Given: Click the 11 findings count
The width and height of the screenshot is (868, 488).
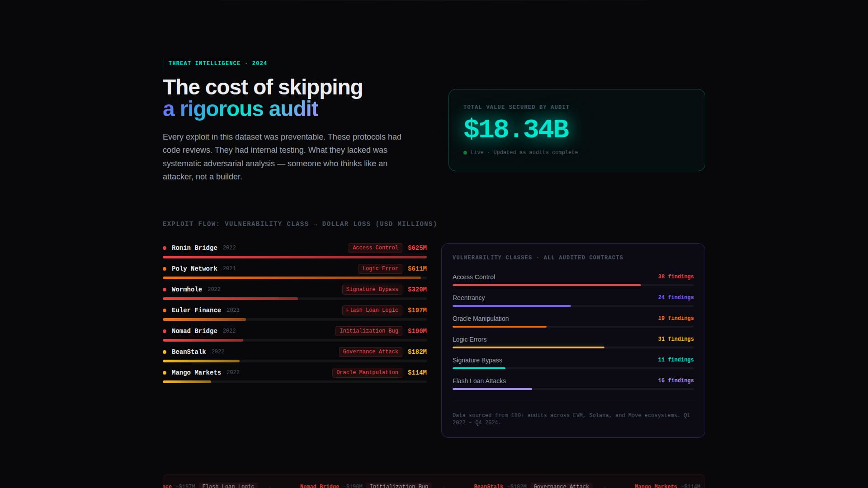Looking at the screenshot, I should (676, 360).
